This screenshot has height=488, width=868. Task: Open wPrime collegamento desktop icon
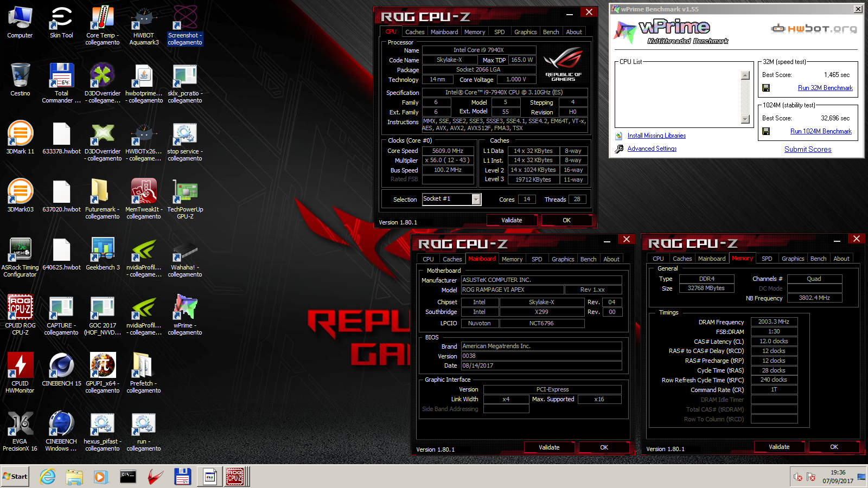185,315
